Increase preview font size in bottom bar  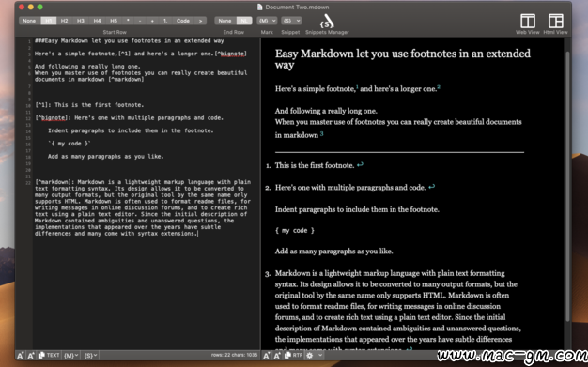(277, 356)
